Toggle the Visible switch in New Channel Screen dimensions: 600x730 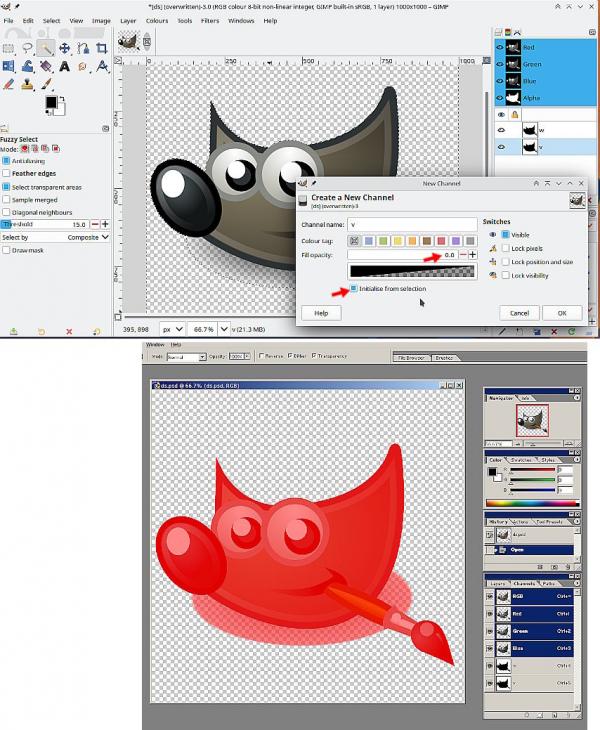click(506, 235)
